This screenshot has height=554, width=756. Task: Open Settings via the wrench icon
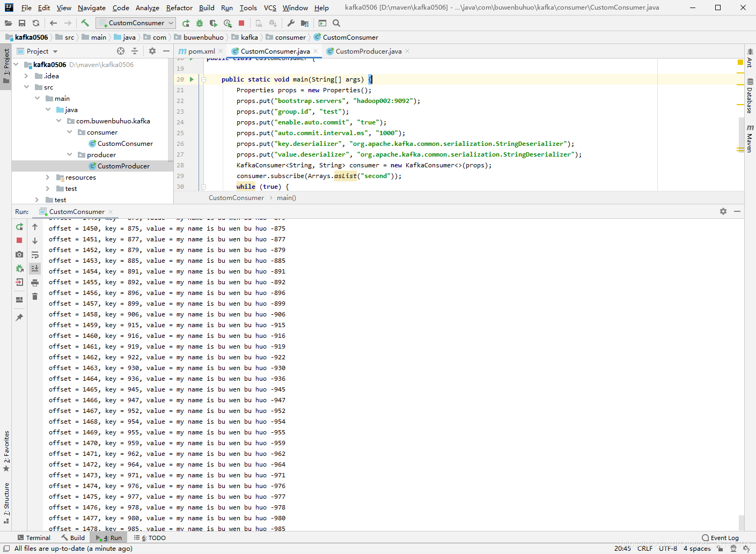(x=291, y=23)
